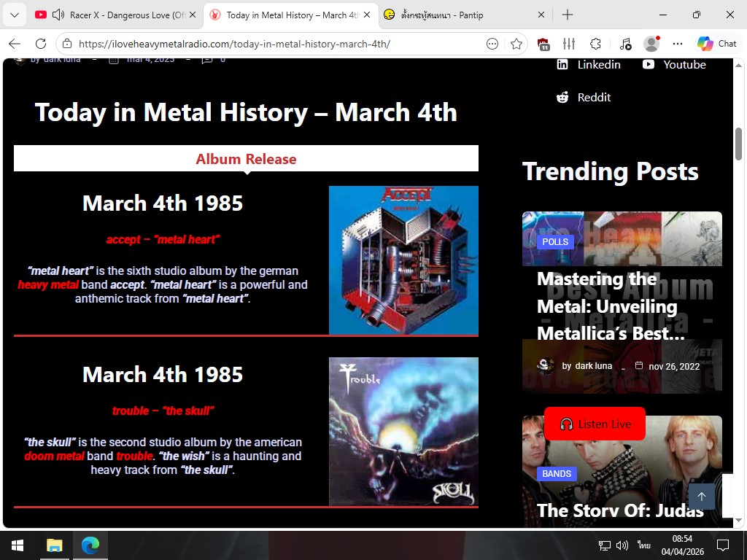Select the Album Release tab
Image resolution: width=747 pixels, height=560 pixels.
246,158
